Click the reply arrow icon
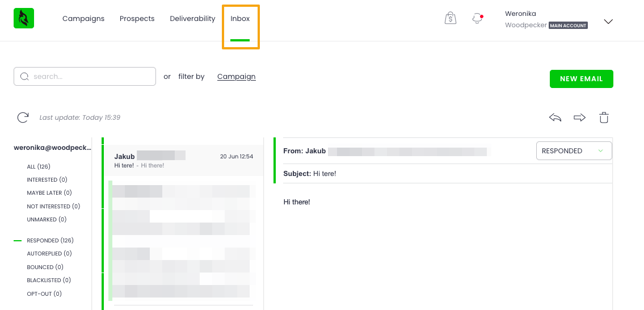644x310 pixels. coord(555,118)
